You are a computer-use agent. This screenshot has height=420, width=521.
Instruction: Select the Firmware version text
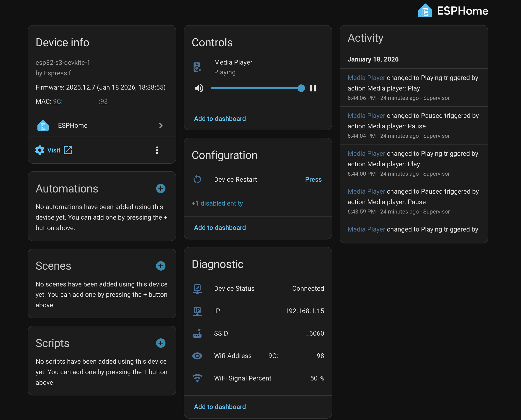pos(100,87)
